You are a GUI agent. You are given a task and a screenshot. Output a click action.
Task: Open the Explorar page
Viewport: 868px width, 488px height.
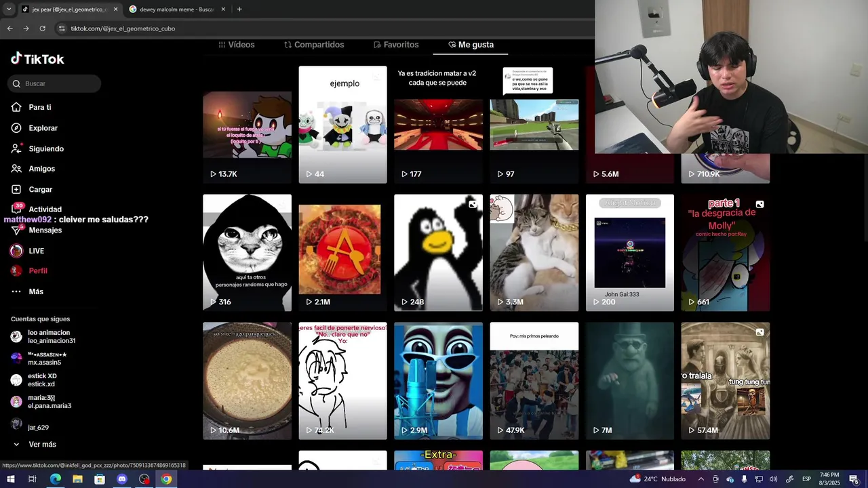coord(35,128)
